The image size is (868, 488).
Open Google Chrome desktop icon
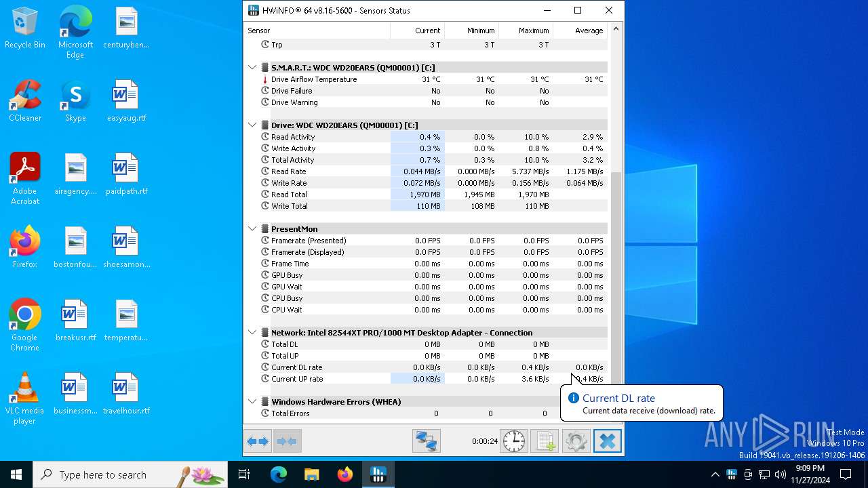click(25, 325)
